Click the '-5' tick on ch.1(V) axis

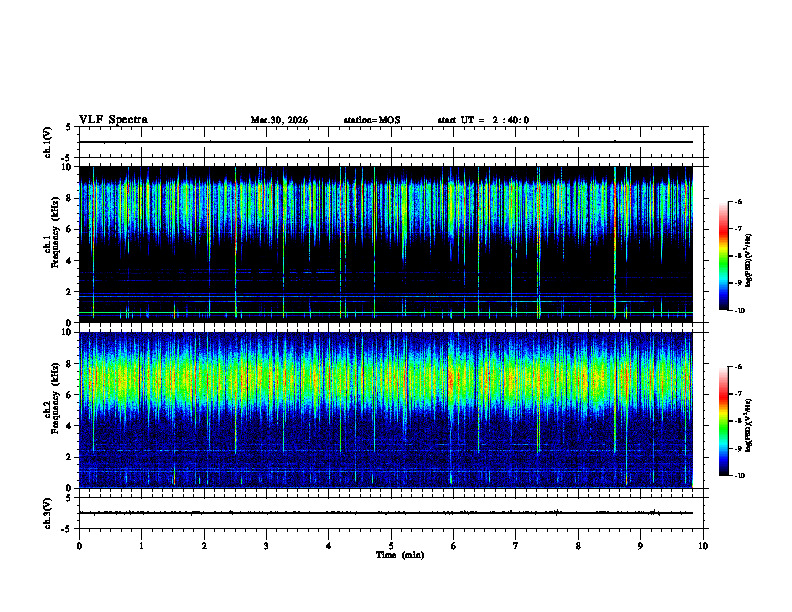point(67,158)
